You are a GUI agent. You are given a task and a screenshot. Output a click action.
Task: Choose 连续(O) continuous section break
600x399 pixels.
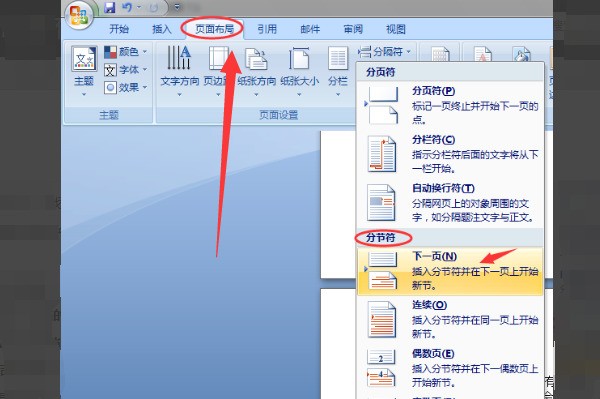pos(450,319)
